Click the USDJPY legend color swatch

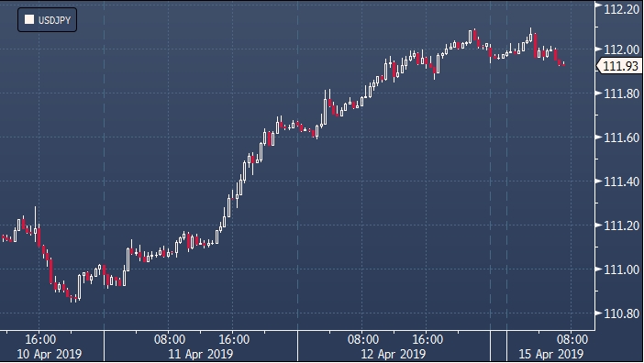click(x=29, y=19)
